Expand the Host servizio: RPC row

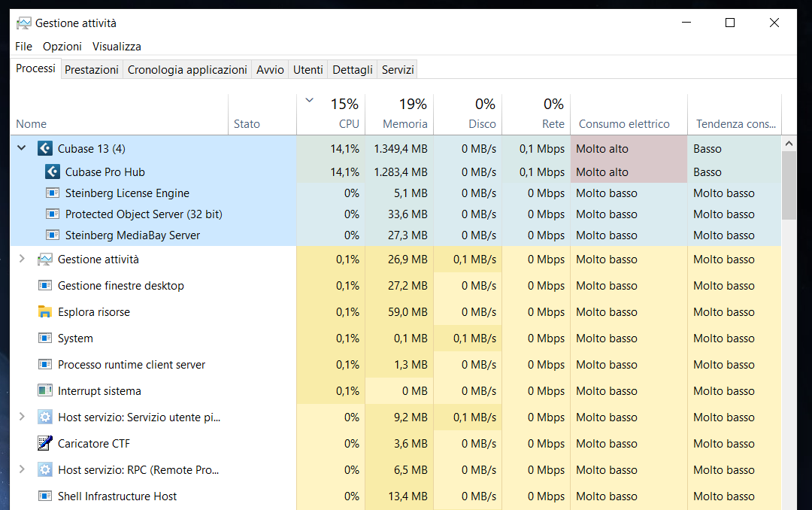[22, 470]
